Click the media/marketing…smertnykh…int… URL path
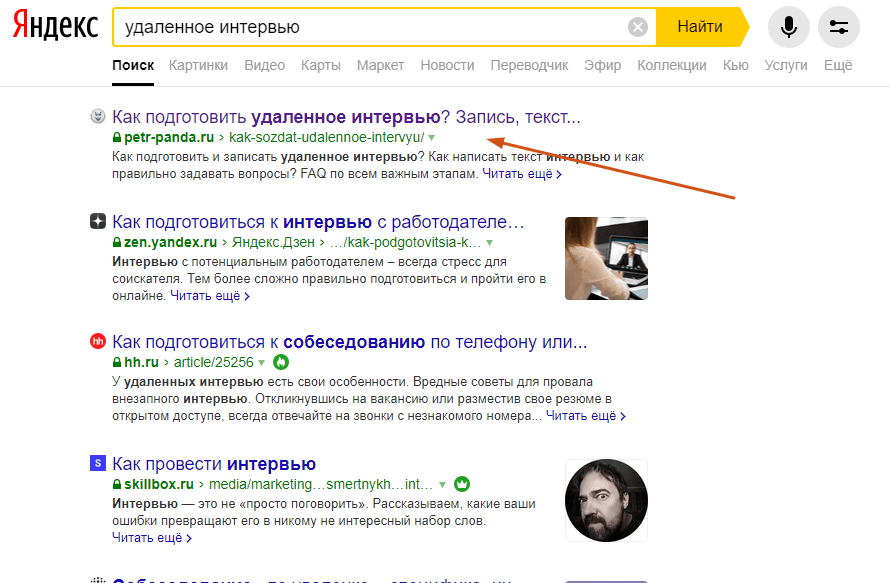Screen dimensions: 890x583 tap(321, 484)
